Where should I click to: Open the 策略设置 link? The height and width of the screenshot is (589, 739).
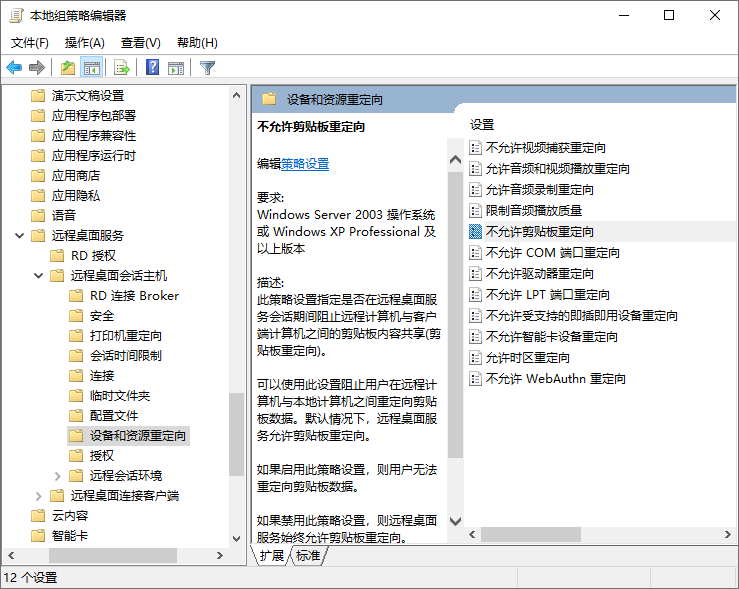[305, 164]
